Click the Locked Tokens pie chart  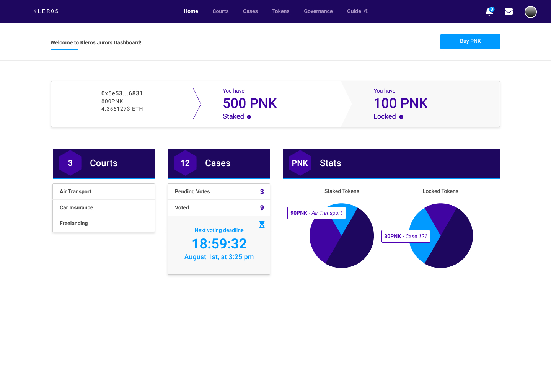click(x=441, y=236)
